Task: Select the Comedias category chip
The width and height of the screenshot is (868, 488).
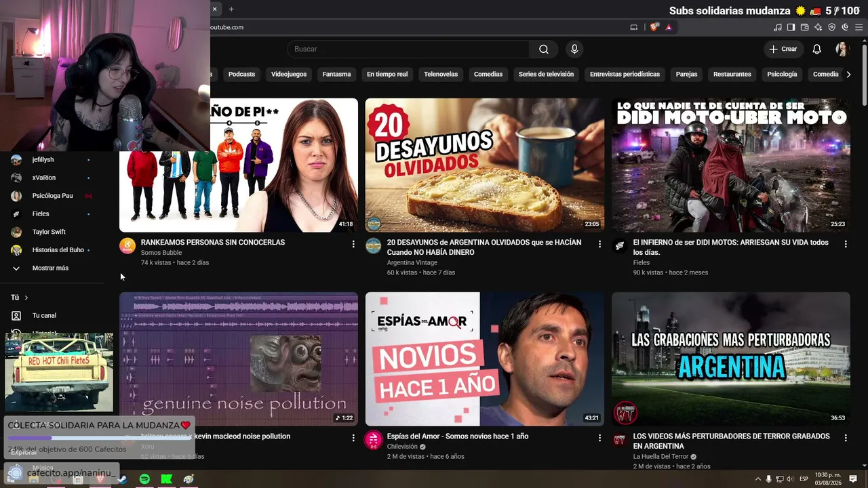Action: (x=488, y=74)
